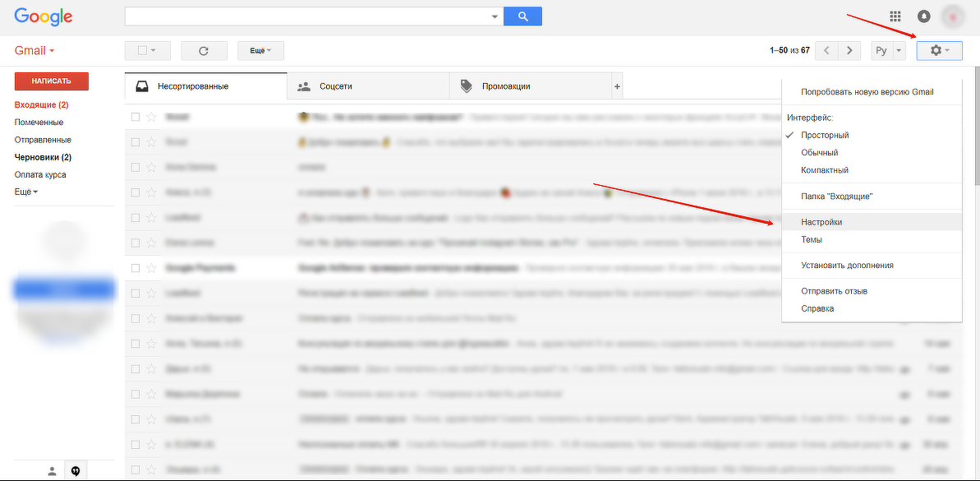Switch to the Соцсети tab
The height and width of the screenshot is (481, 980).
point(368,86)
